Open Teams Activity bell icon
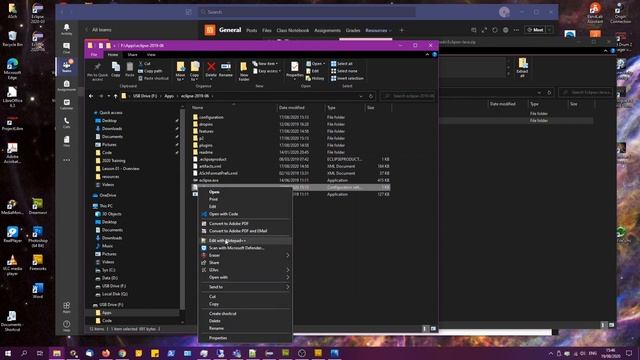Screen dimensions: 640x360 pos(67,29)
